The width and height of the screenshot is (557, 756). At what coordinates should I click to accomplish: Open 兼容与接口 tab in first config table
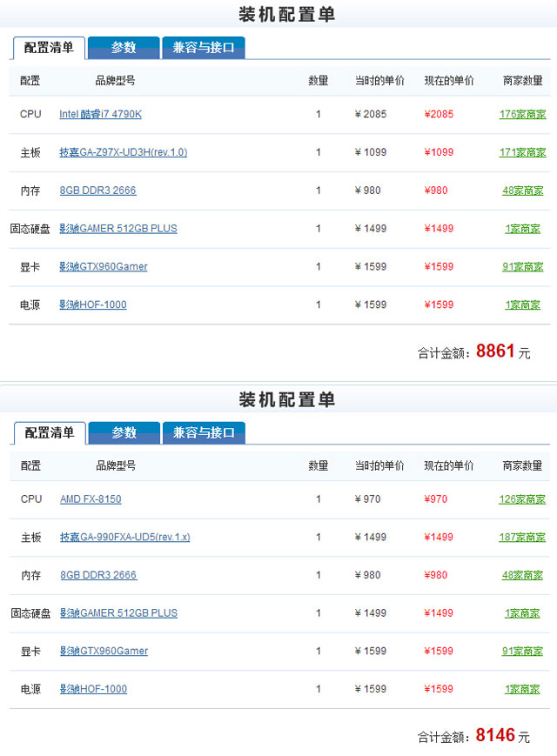(204, 48)
